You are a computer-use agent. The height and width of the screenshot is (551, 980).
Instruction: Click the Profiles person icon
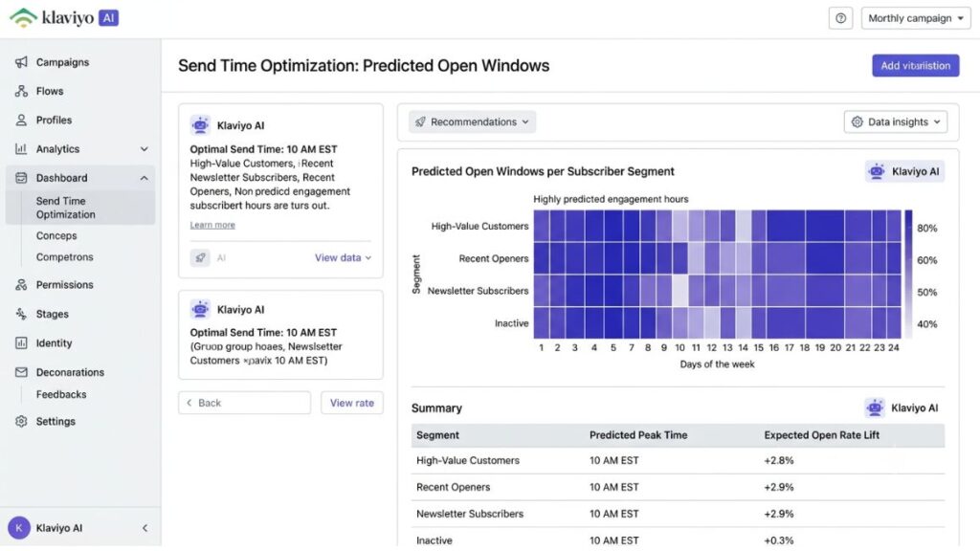tap(21, 120)
